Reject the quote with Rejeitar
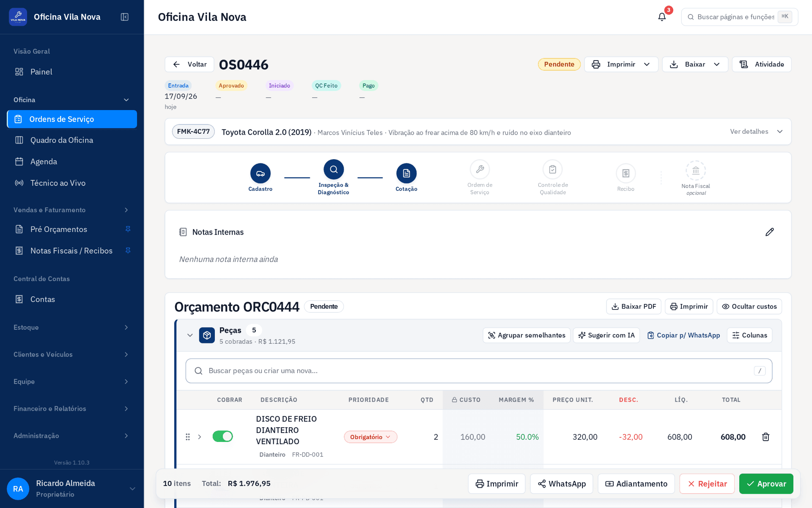This screenshot has width=812, height=508. 707,484
